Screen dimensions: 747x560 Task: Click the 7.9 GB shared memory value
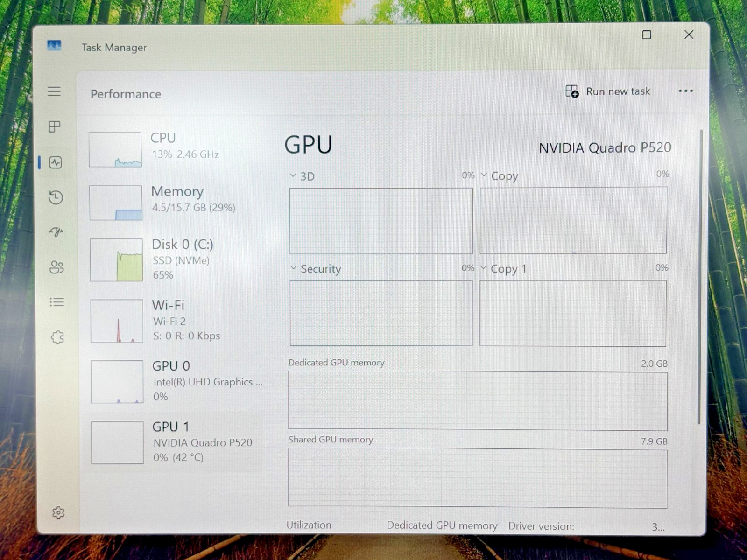pyautogui.click(x=655, y=441)
